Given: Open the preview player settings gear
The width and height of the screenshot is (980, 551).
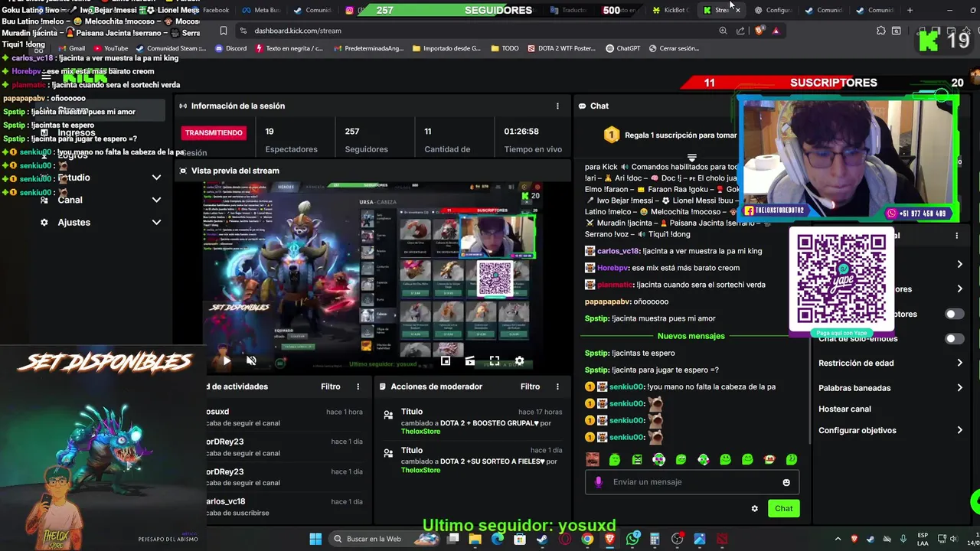Looking at the screenshot, I should tap(519, 361).
